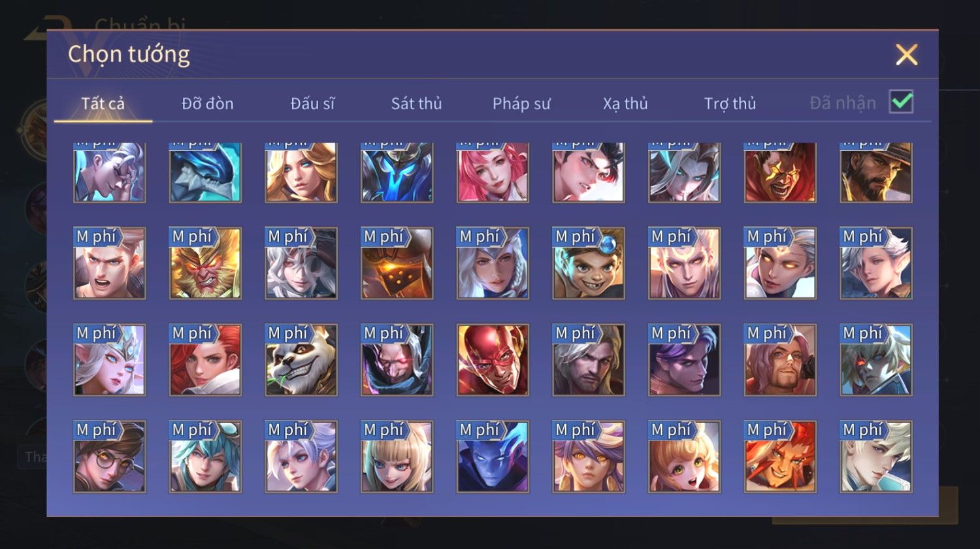Pick the bearded hero wearing a hat
Screen dimensions: 980x549
(876, 173)
